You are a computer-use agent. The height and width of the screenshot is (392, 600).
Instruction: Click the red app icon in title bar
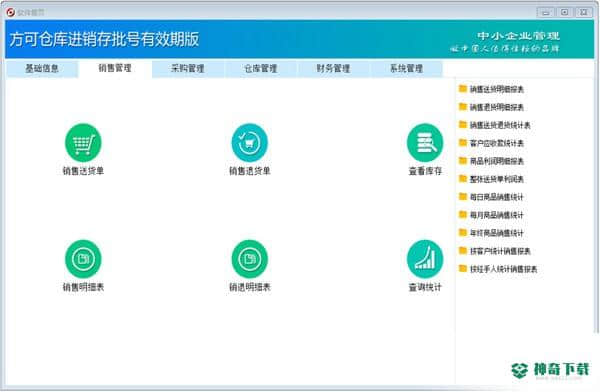[x=11, y=12]
